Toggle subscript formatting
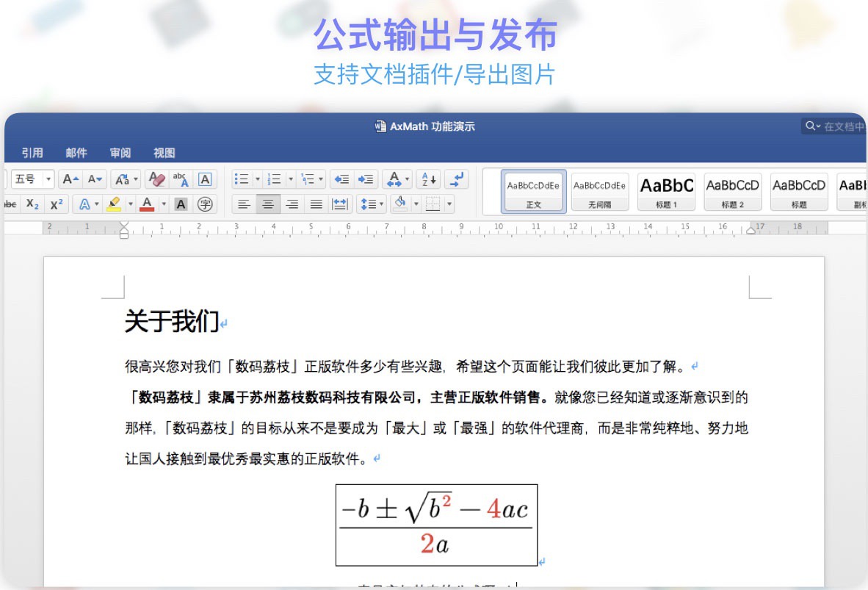Viewport: 868px width, 590px height. point(32,204)
